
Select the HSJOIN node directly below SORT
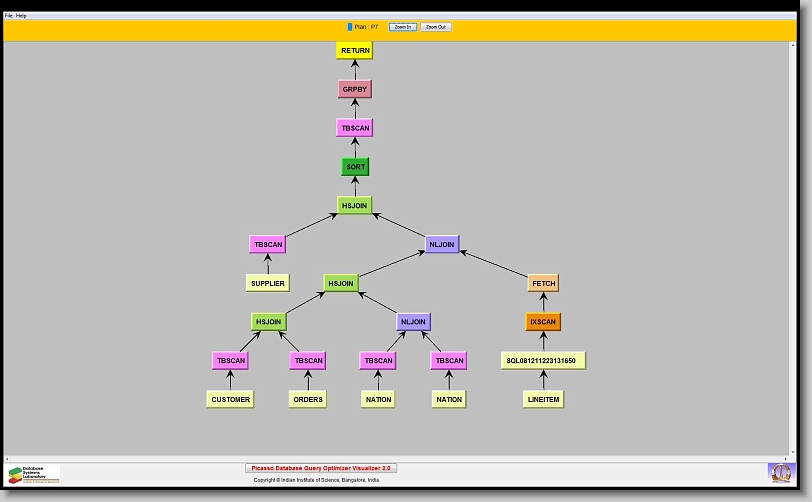point(355,205)
